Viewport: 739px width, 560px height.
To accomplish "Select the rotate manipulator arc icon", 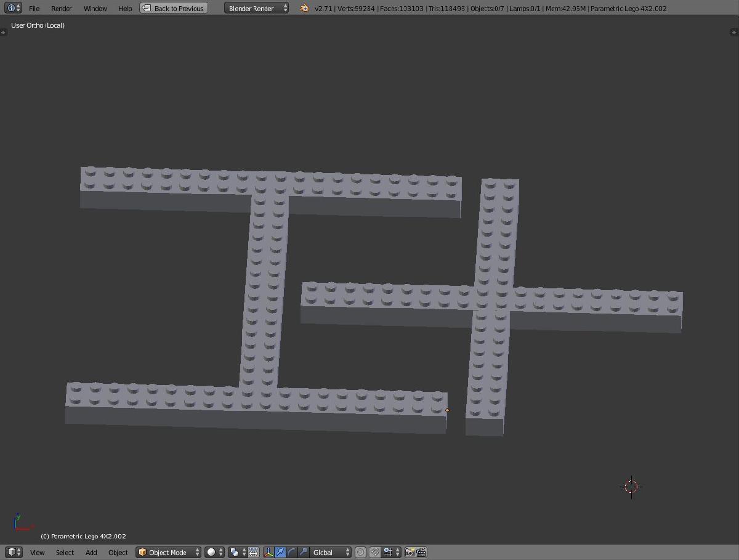I will click(291, 552).
